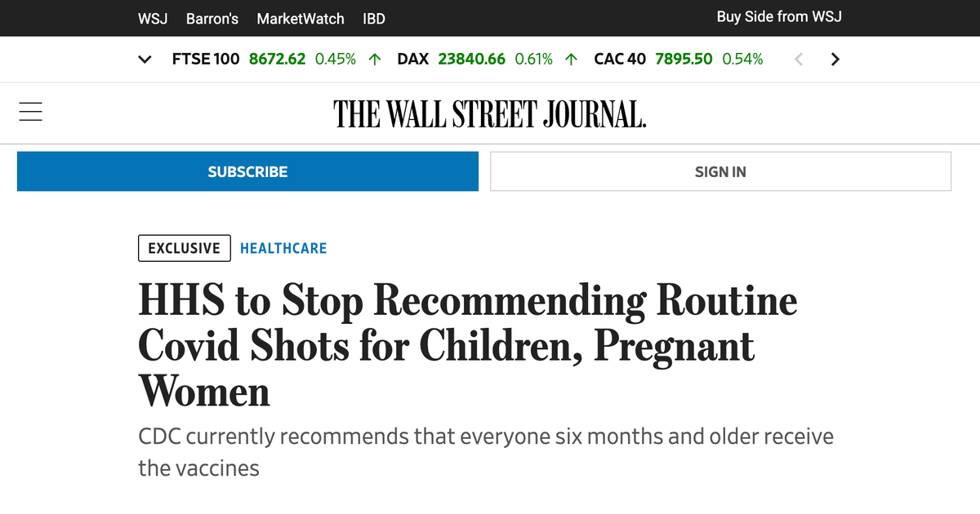Click the FTSE 100 up arrow indicator

(x=375, y=60)
